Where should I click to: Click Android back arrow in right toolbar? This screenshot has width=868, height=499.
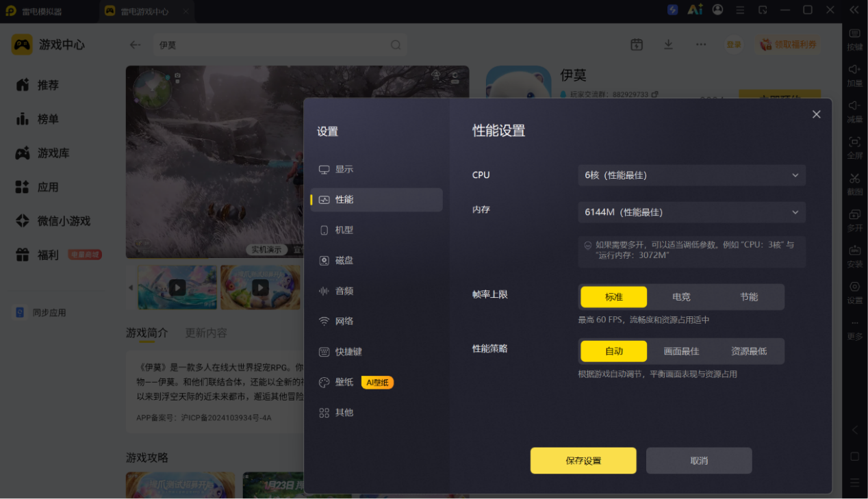854,431
